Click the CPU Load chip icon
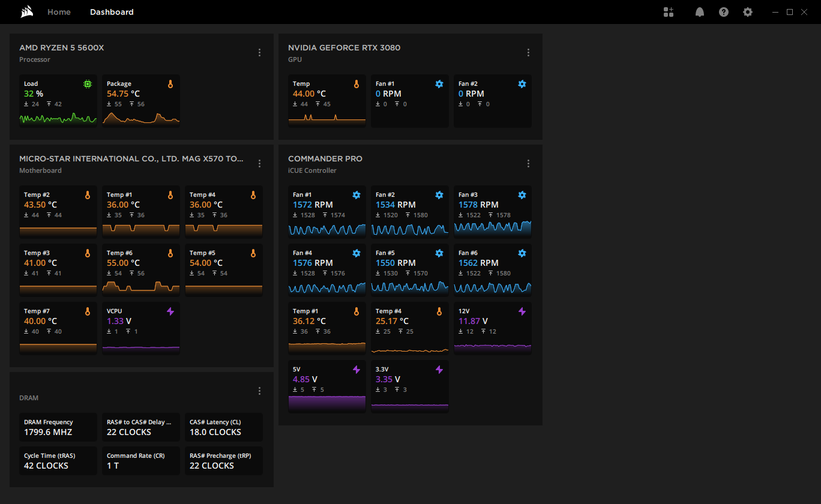 tap(88, 84)
